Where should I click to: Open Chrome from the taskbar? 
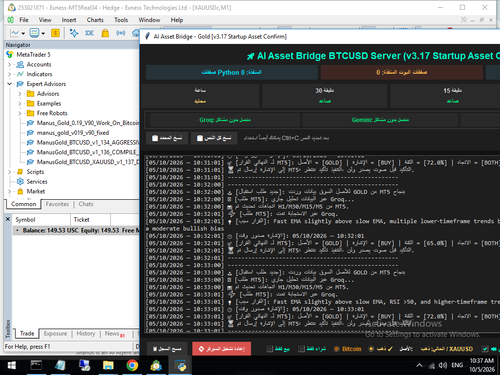click(x=132, y=365)
